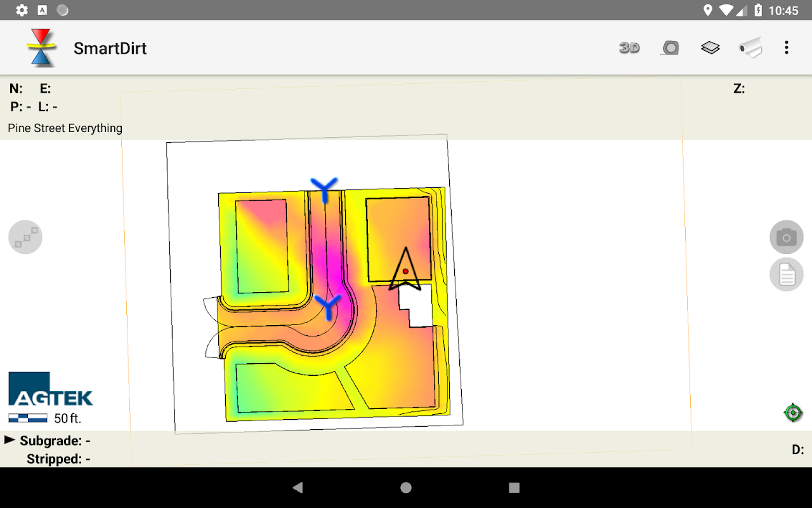Open Android recent apps
Image resolution: width=812 pixels, height=508 pixels.
pos(514,488)
